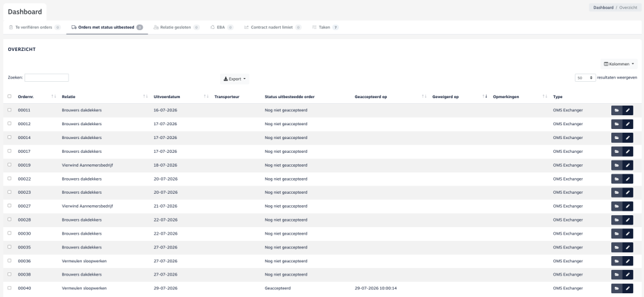Image resolution: width=644 pixels, height=297 pixels.
Task: Edit order 00011 with pencil icon
Action: 628,111
